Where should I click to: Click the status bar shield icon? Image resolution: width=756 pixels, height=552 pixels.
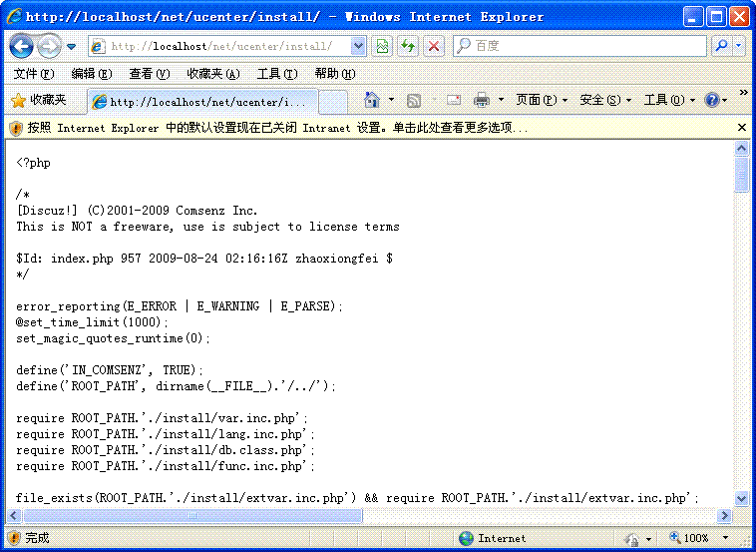[x=14, y=537]
